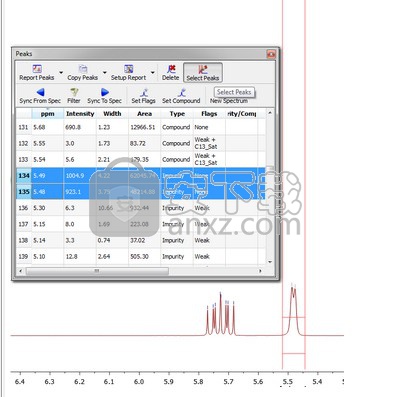This screenshot has width=394, height=397.
Task: Click vertical scrollbar down arrow
Action: pyautogui.click(x=270, y=262)
